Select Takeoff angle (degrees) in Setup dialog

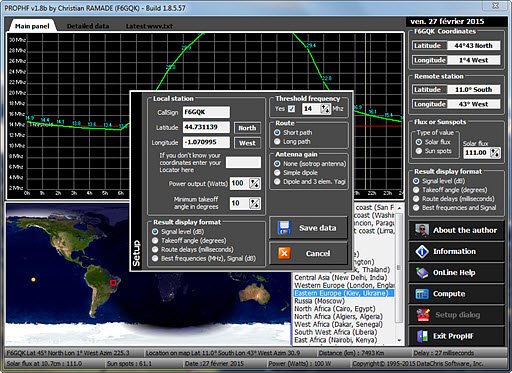click(x=155, y=240)
